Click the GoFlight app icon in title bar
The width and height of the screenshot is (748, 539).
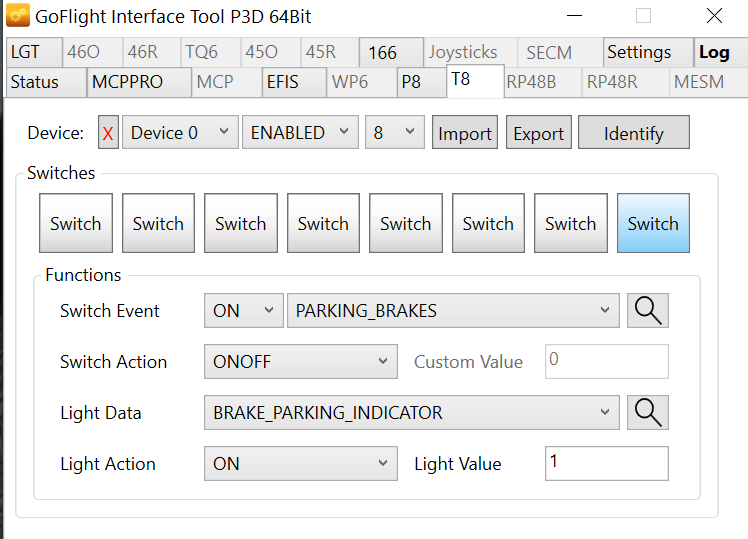coord(18,16)
